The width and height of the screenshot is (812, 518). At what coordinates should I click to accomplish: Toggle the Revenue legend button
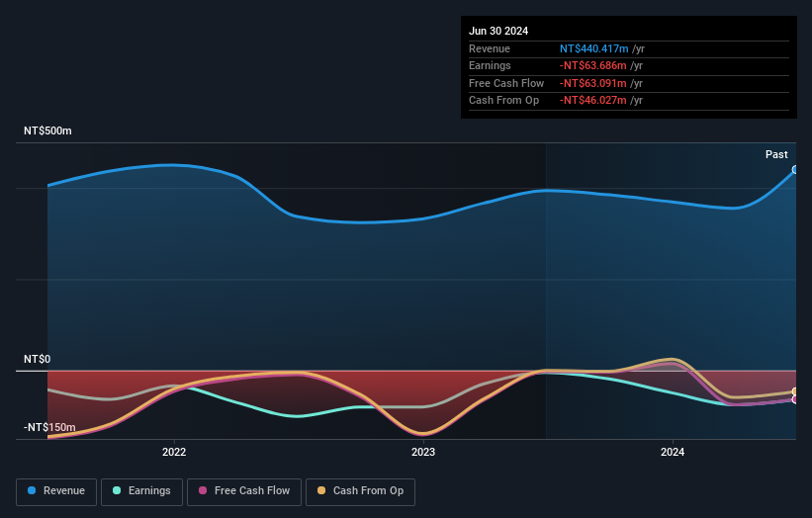click(56, 491)
